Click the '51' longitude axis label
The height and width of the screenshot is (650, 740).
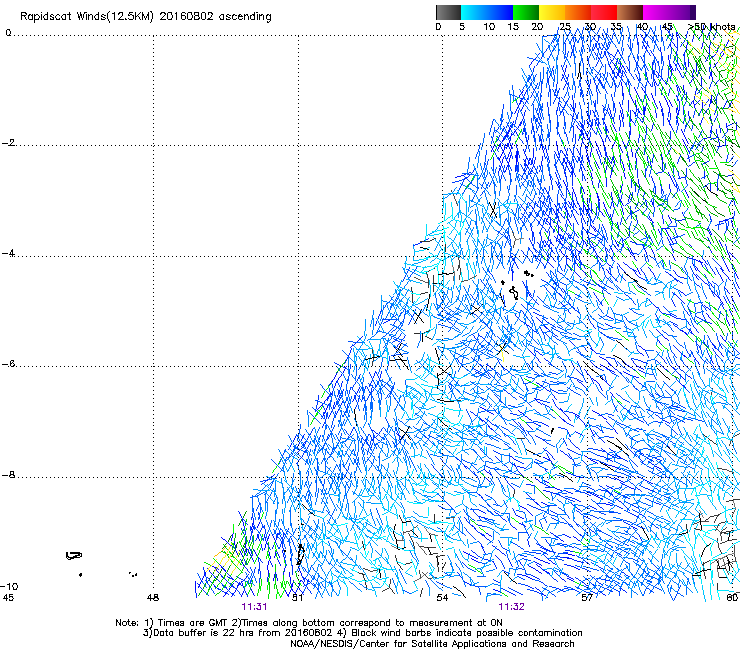pos(298,598)
